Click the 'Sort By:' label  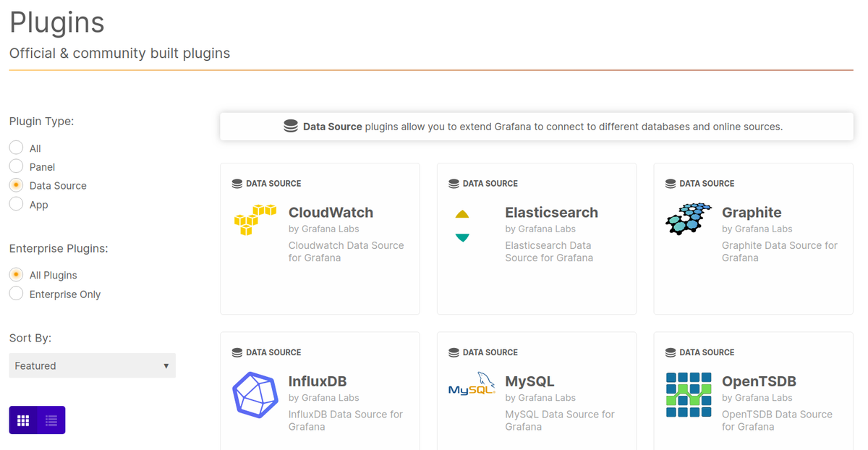point(30,338)
